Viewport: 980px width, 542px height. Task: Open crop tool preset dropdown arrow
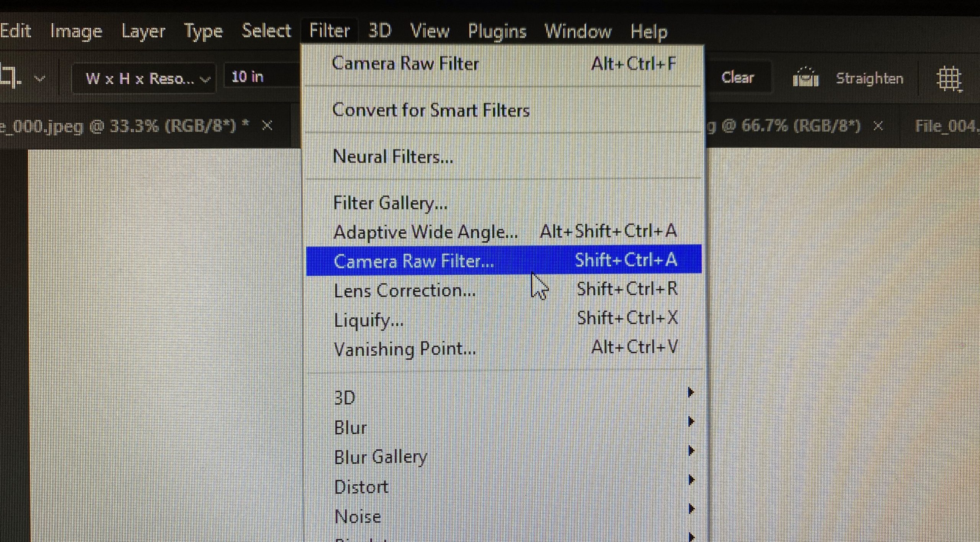click(40, 79)
